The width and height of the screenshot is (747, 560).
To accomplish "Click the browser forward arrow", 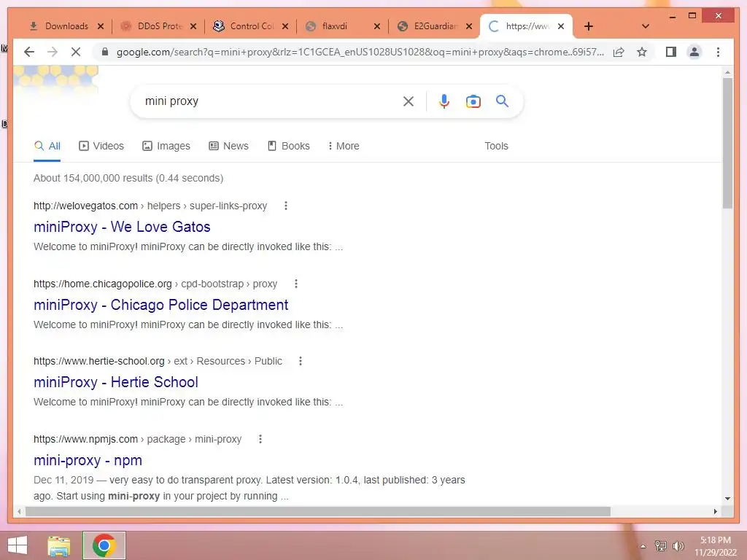I will (53, 52).
